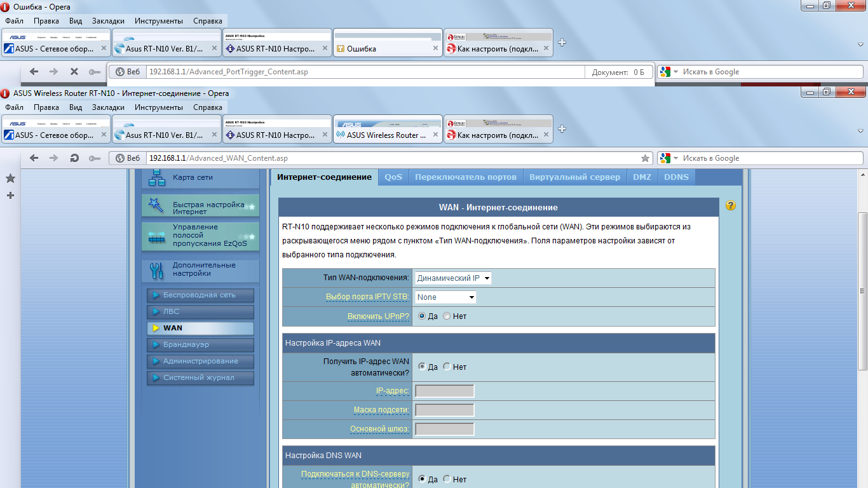
Task: Open Выбор порта IPTV STB dropdown (None)
Action: click(x=445, y=297)
